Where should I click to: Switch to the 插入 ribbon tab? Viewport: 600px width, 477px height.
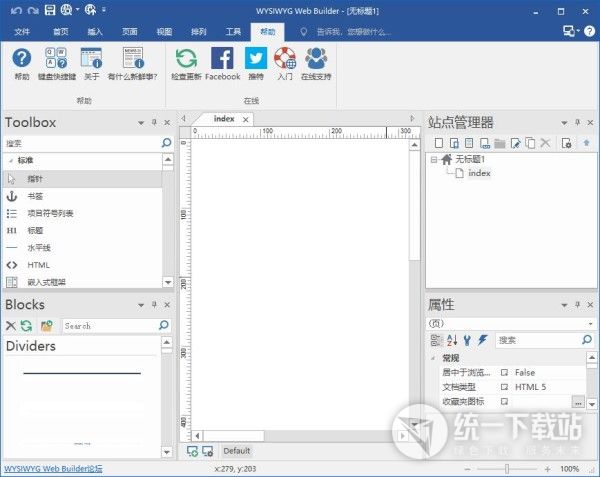(x=95, y=32)
